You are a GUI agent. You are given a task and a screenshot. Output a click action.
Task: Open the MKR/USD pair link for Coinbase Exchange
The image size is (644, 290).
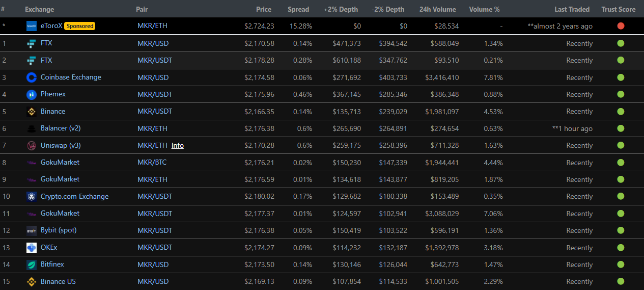pos(153,77)
